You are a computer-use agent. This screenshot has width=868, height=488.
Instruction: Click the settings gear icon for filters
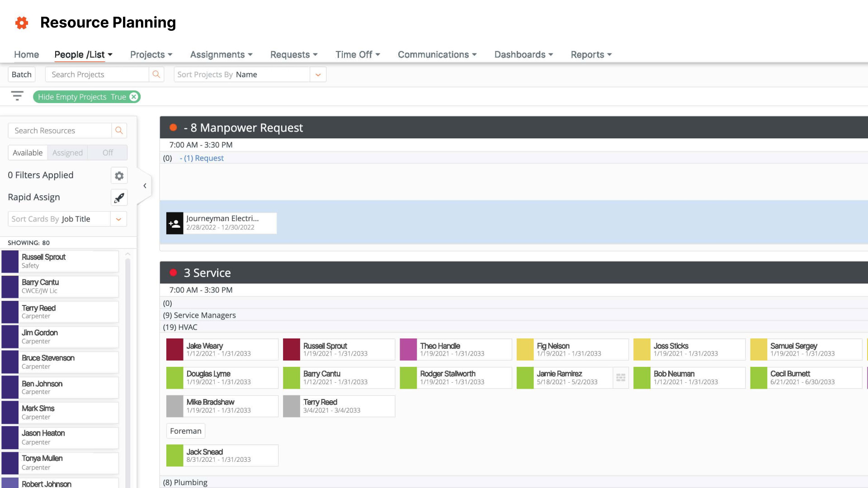point(118,176)
